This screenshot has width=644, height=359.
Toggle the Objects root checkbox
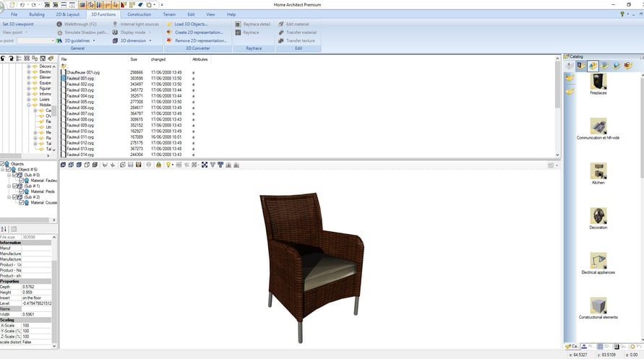tap(2, 164)
